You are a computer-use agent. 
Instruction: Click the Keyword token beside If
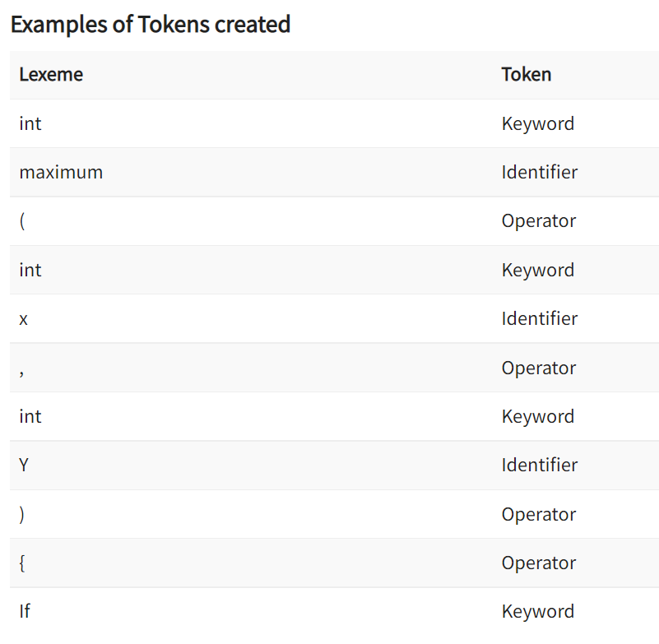click(538, 612)
